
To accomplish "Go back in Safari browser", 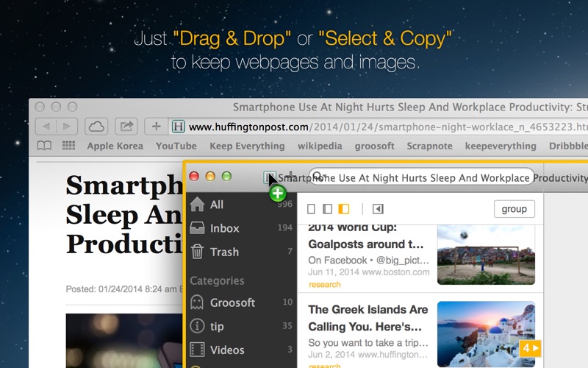I will coord(46,127).
